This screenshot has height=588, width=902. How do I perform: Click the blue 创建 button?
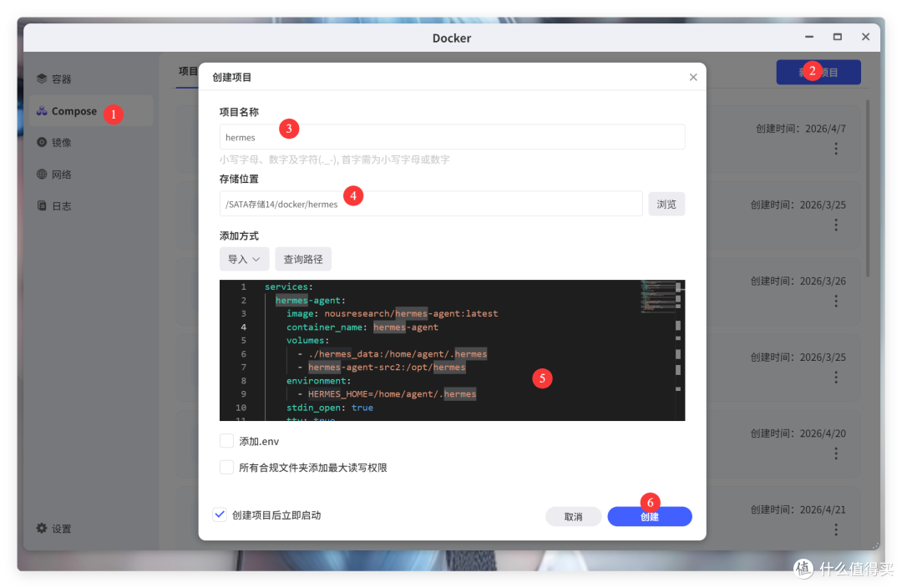coord(650,517)
